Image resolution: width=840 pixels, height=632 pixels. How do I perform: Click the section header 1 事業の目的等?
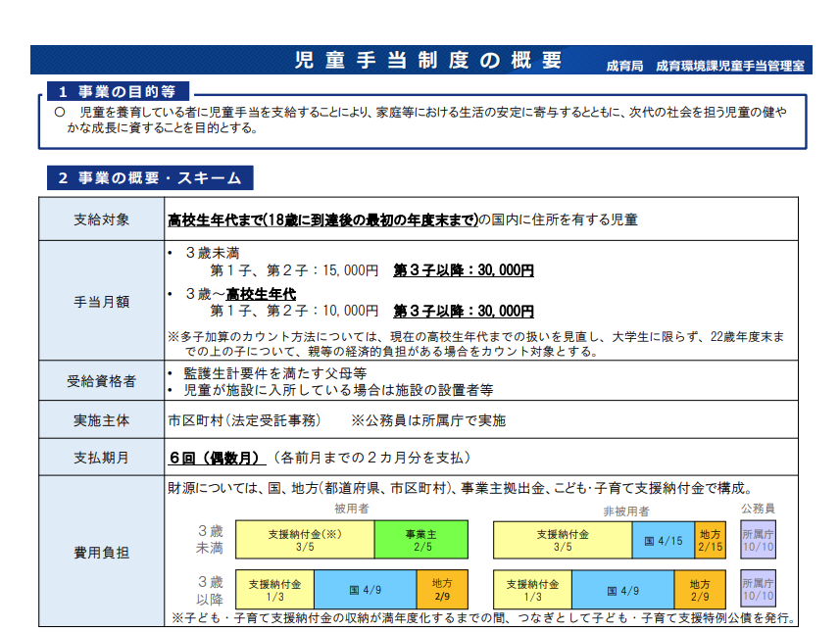pyautogui.click(x=116, y=91)
